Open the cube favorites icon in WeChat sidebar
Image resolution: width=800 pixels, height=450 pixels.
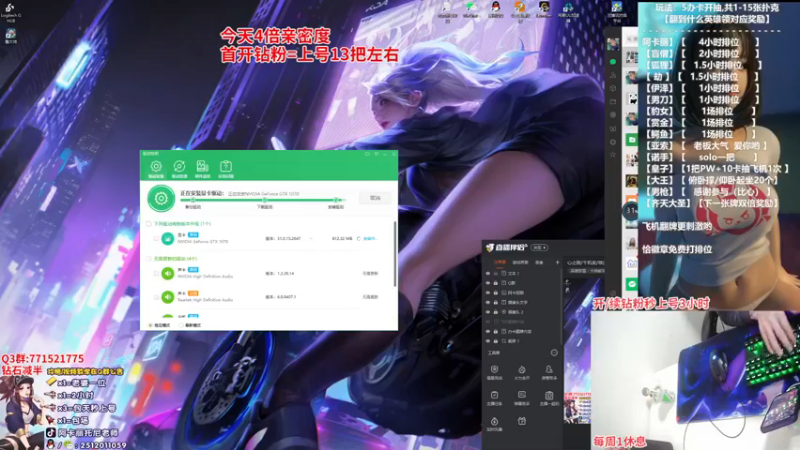pyautogui.click(x=613, y=88)
